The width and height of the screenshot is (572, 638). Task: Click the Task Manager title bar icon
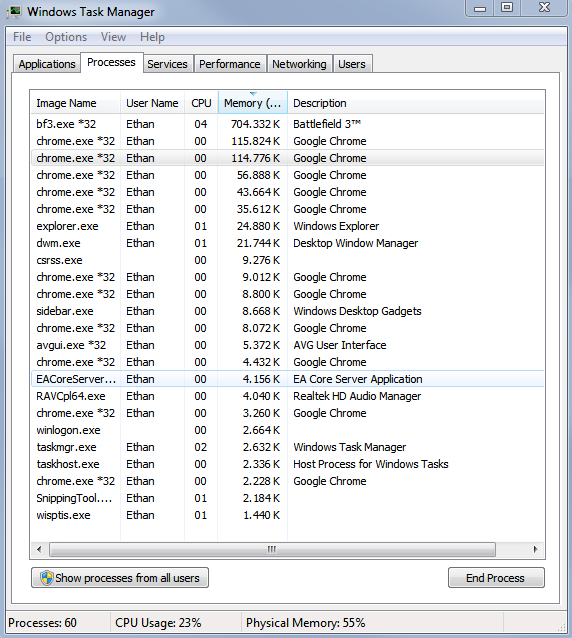pos(14,12)
